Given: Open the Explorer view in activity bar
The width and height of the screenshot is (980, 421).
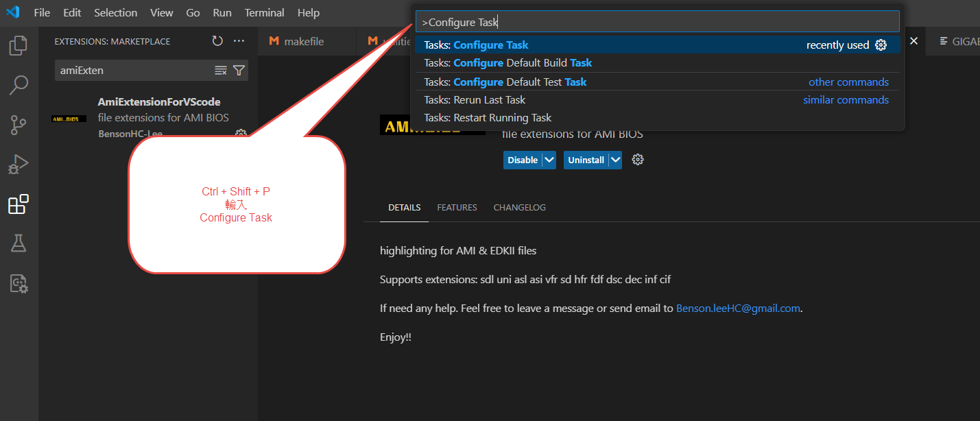Looking at the screenshot, I should click(x=19, y=46).
